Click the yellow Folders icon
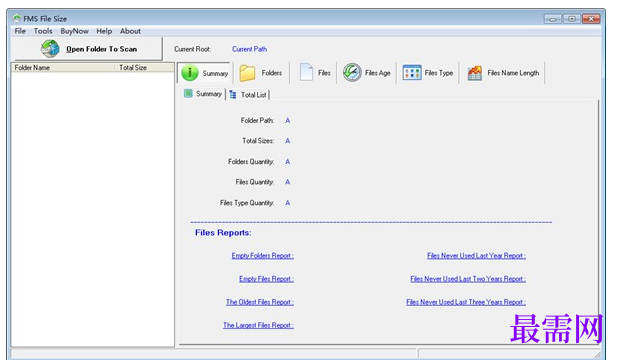 click(247, 73)
